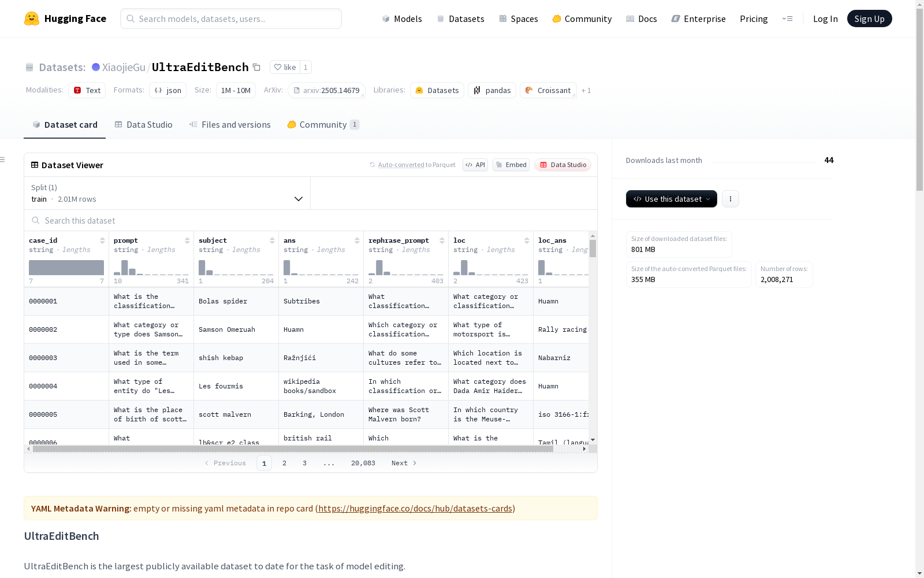Click the Previous page button
The height and width of the screenshot is (578, 924).
[x=225, y=463]
